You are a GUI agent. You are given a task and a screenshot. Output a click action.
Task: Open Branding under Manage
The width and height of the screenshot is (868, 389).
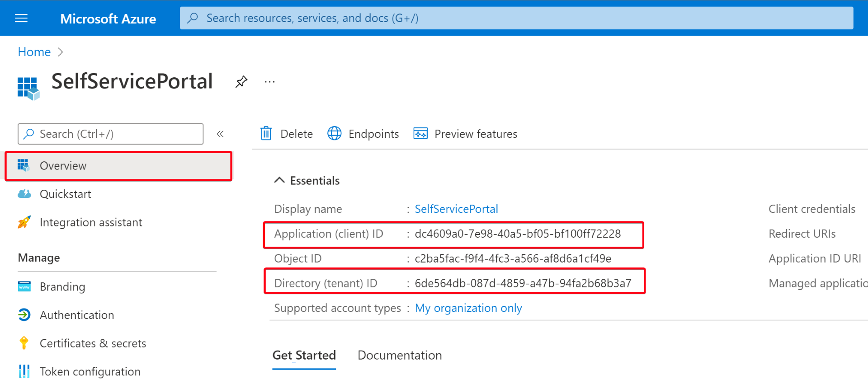click(62, 287)
